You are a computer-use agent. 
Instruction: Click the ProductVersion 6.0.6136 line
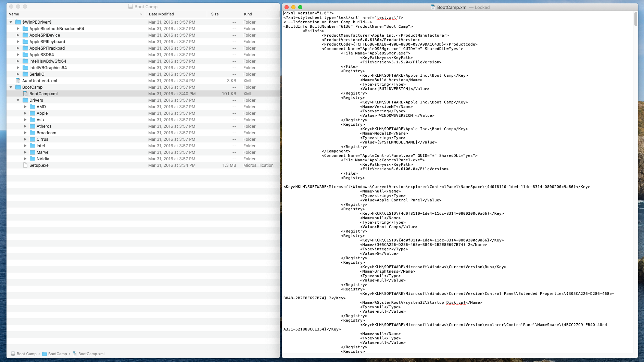click(371, 40)
